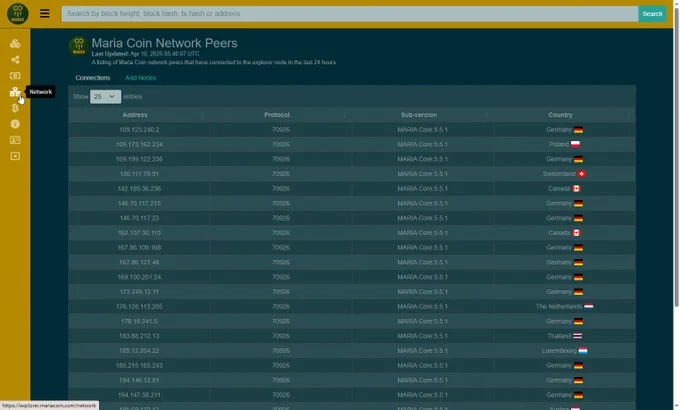
Task: Click the Address column sort arrows
Action: coord(203,115)
